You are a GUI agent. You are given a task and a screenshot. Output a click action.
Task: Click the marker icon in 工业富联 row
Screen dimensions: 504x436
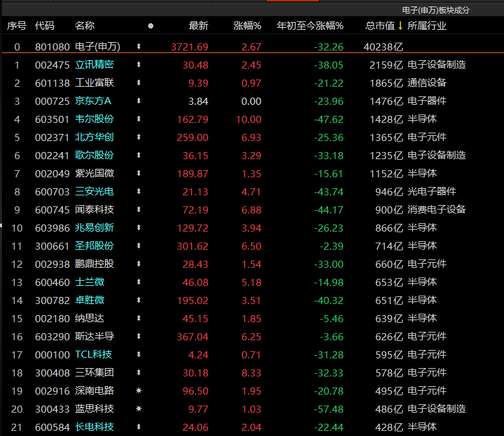coord(138,83)
